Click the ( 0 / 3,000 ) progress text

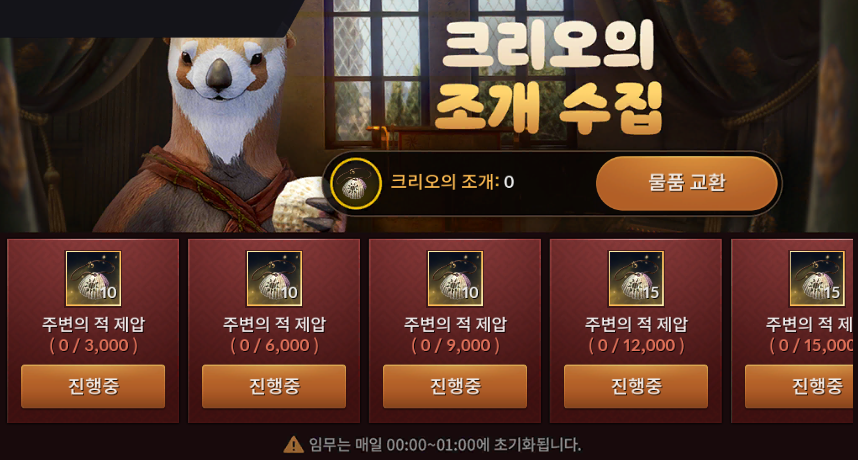94,346
